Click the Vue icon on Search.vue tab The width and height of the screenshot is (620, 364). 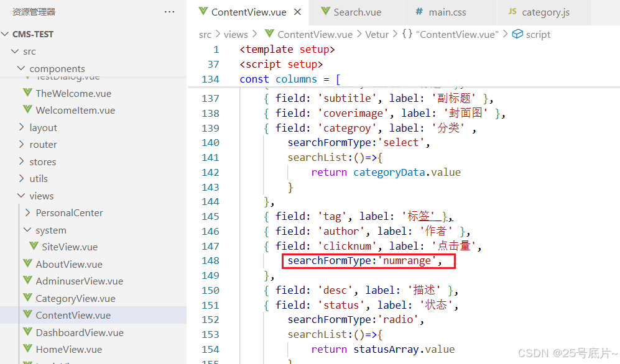pos(325,11)
